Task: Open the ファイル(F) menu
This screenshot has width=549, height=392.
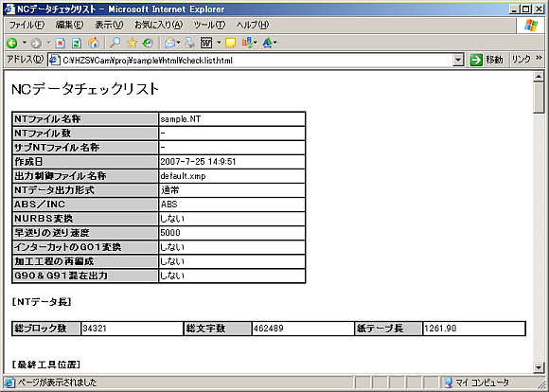Action: click(x=27, y=25)
